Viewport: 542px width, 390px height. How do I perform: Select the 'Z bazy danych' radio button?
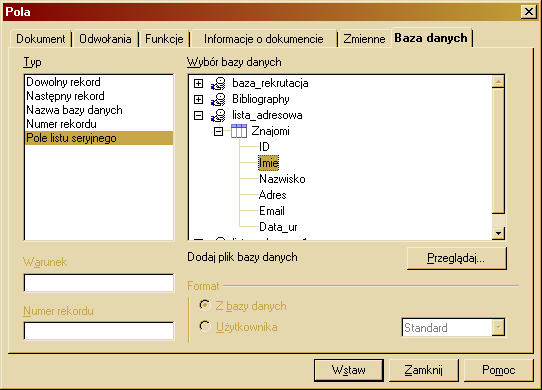(205, 305)
